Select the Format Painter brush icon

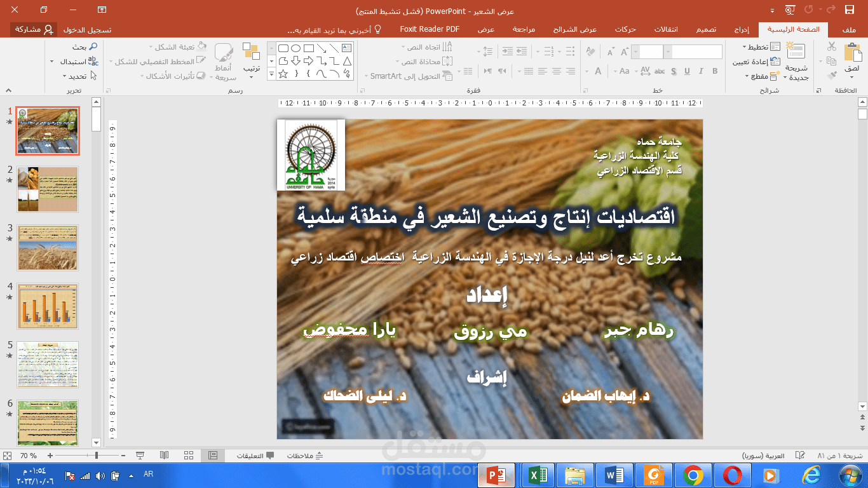point(831,75)
